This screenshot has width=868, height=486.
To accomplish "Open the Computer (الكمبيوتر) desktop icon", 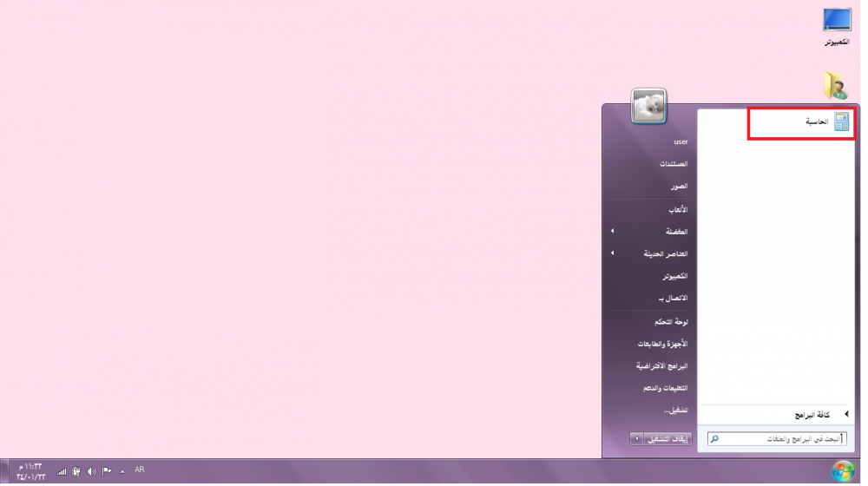I will tap(837, 25).
